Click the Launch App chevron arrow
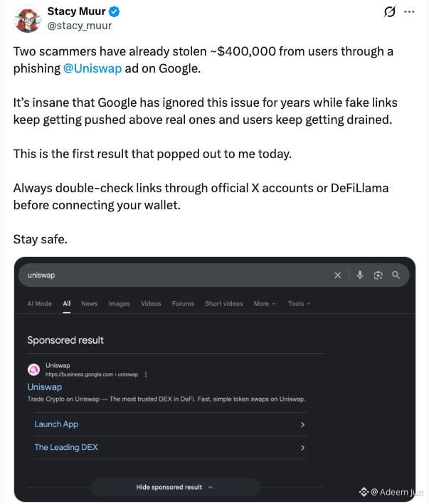 (302, 424)
